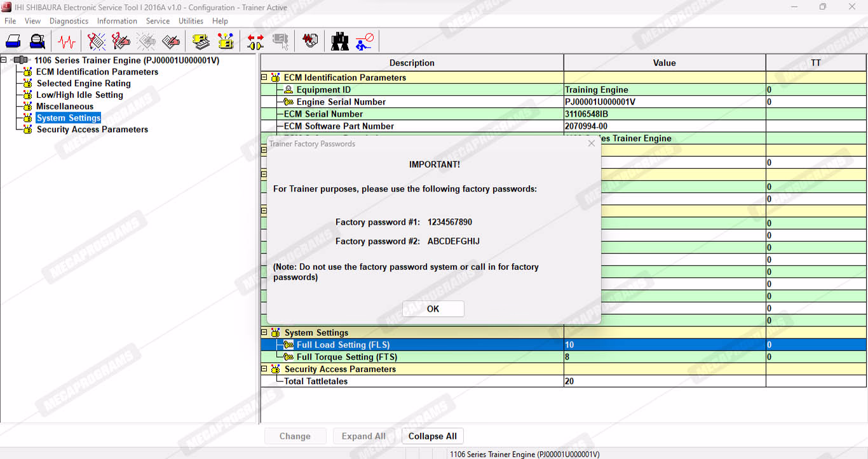The width and height of the screenshot is (868, 459).
Task: Open the Utilities menu
Action: click(191, 21)
